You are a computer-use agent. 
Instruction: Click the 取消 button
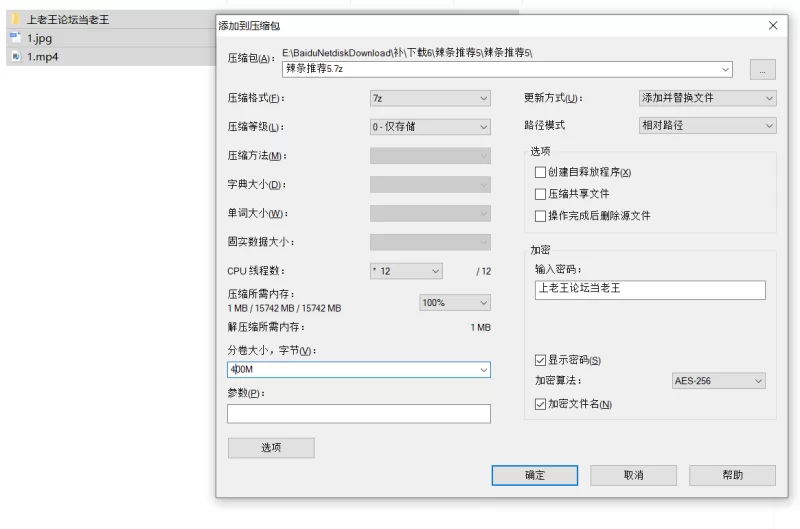(634, 475)
